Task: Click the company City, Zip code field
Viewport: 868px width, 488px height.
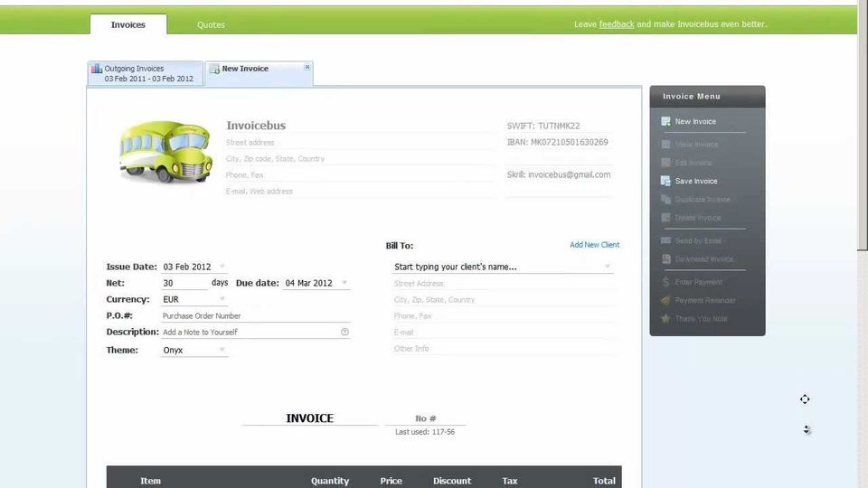Action: pyautogui.click(x=360, y=158)
